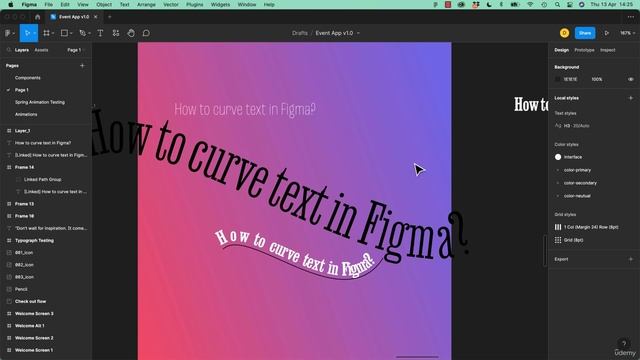Close the Event App v1.0 tab
Viewport: 640px width, 360px height.
click(96, 17)
